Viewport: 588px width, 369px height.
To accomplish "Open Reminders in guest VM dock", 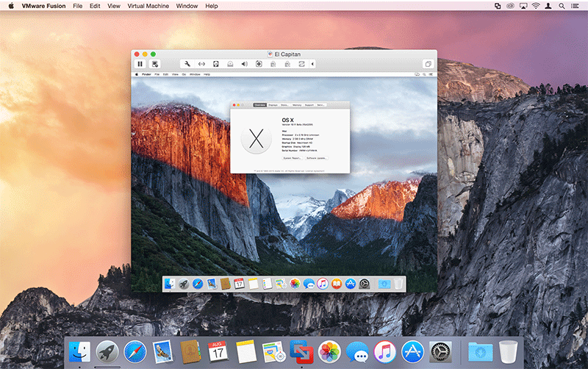I will (267, 284).
